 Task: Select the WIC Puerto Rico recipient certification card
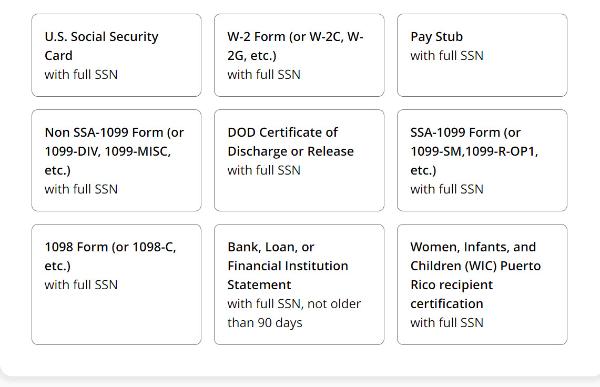click(x=482, y=284)
